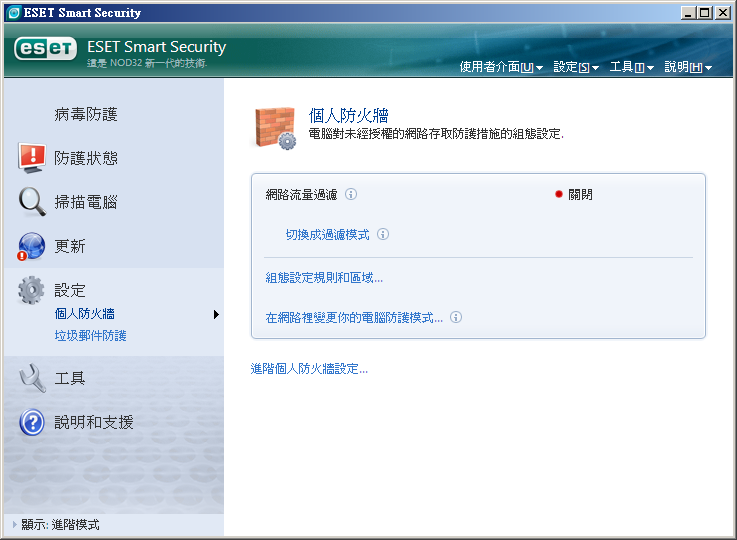Viewport: 737px width, 540px height.
Task: Open the 工具(T) dropdown menu
Action: pos(632,67)
